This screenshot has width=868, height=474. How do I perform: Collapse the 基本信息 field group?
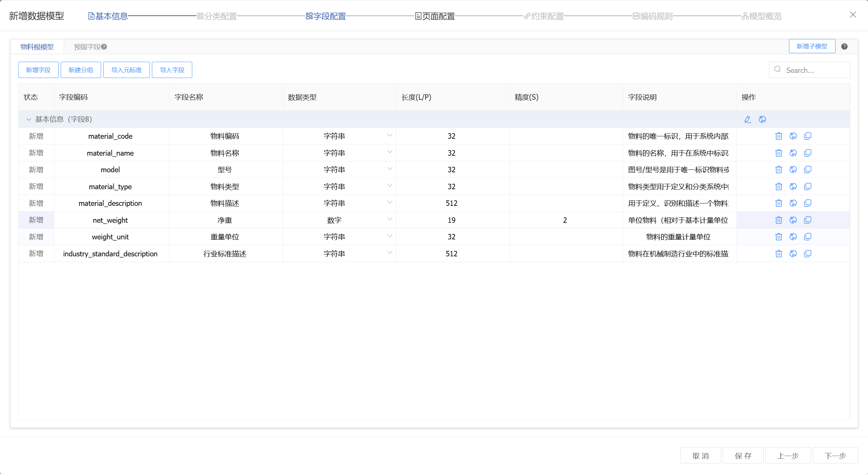29,119
